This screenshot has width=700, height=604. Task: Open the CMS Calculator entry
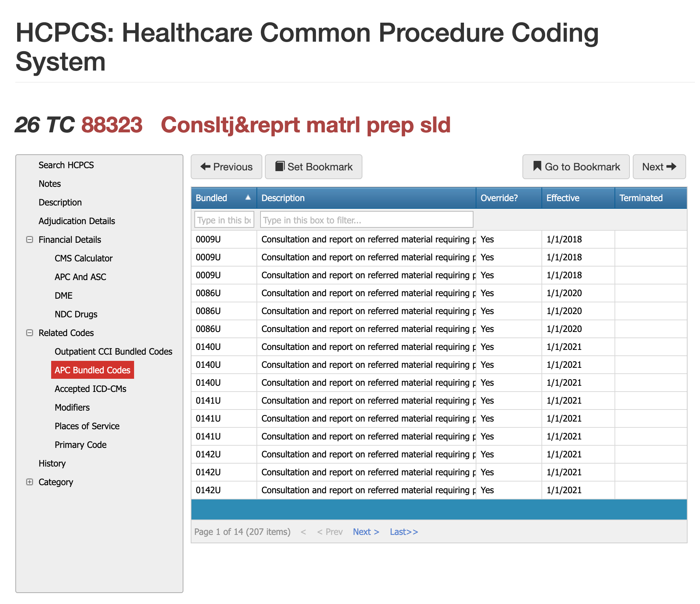point(83,258)
